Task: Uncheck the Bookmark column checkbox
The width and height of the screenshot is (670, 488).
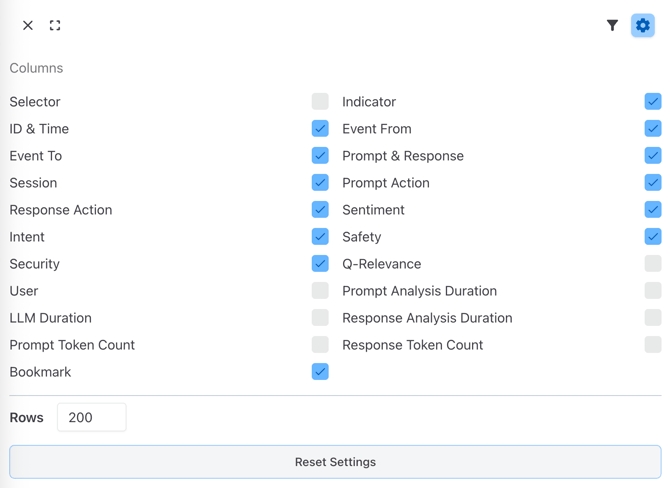Action: [x=320, y=371]
